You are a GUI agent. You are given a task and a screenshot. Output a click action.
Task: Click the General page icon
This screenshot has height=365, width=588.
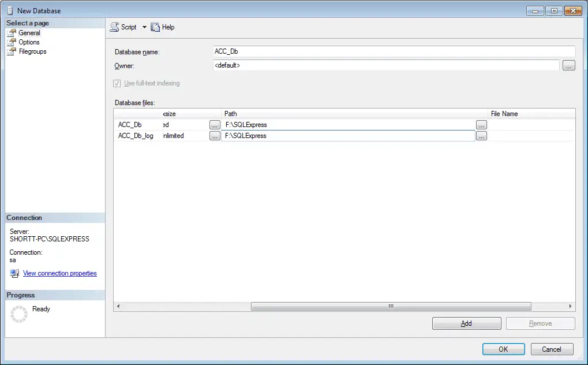12,33
